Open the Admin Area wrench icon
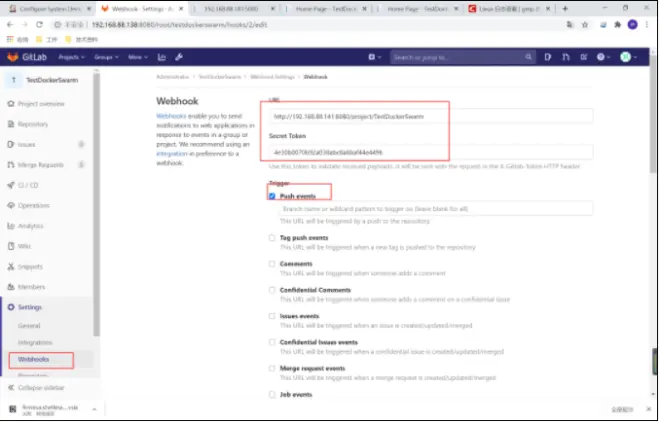660x422 pixels. 179,57
